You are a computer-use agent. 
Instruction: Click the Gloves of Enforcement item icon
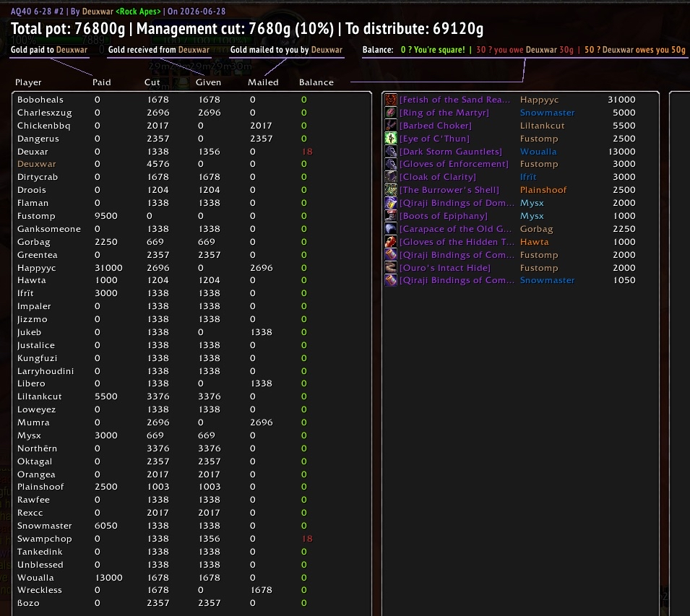tap(391, 164)
